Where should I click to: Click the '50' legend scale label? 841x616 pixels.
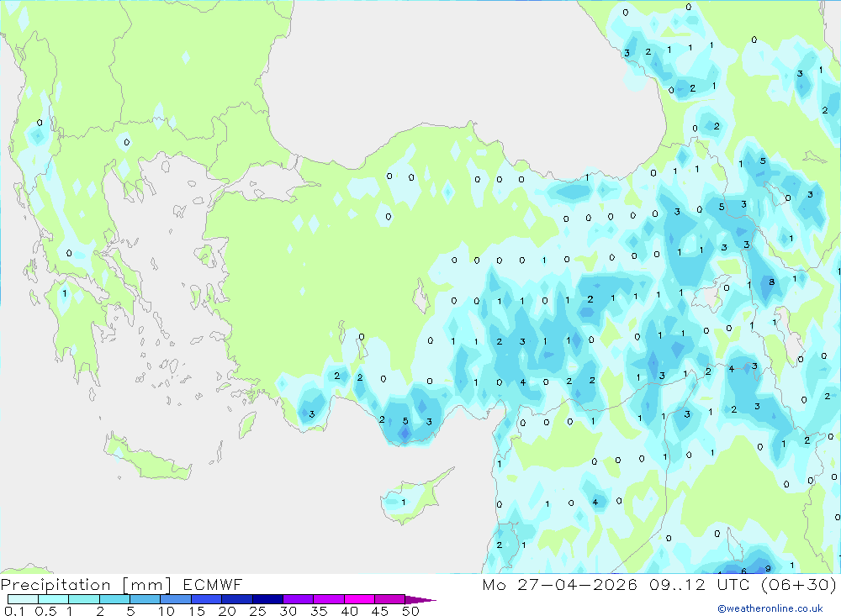pyautogui.click(x=410, y=611)
